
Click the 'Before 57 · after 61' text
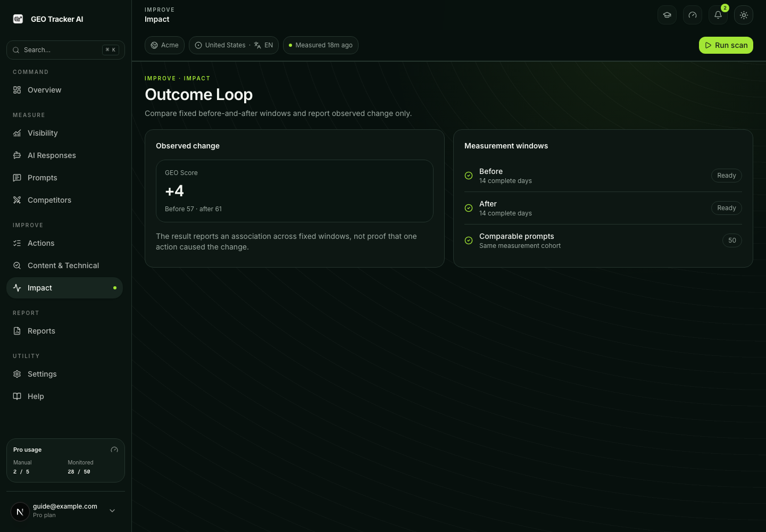[193, 209]
